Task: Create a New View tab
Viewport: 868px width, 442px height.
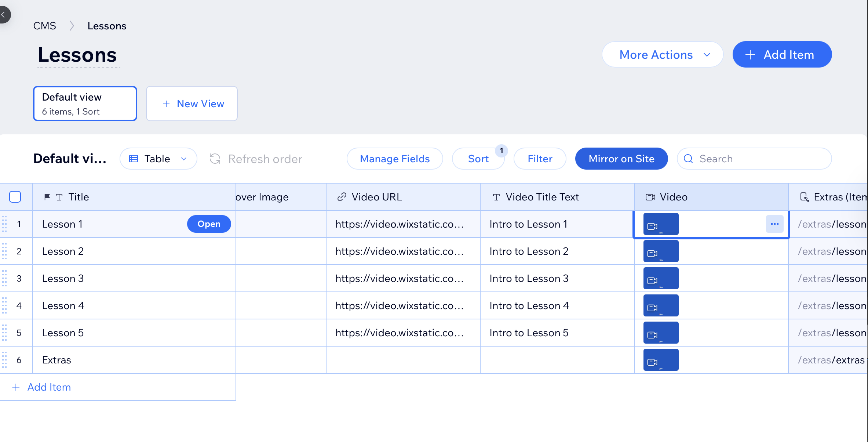Action: pyautogui.click(x=192, y=104)
